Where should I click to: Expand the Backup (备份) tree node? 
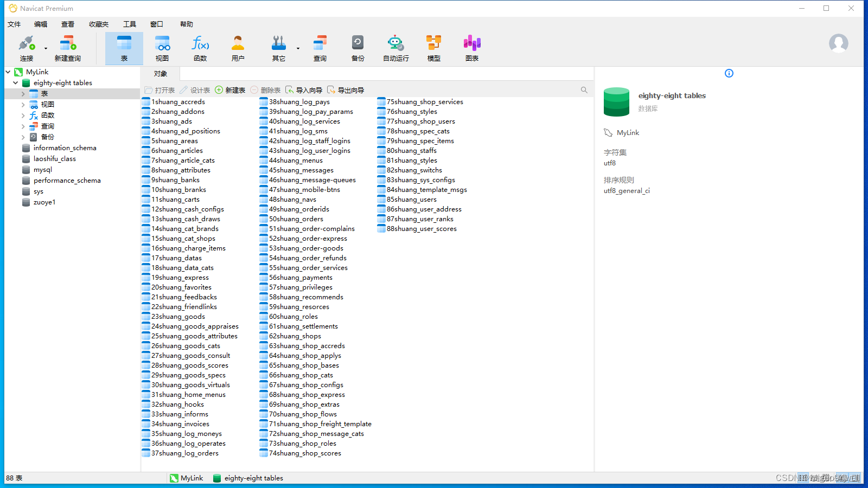pyautogui.click(x=23, y=137)
